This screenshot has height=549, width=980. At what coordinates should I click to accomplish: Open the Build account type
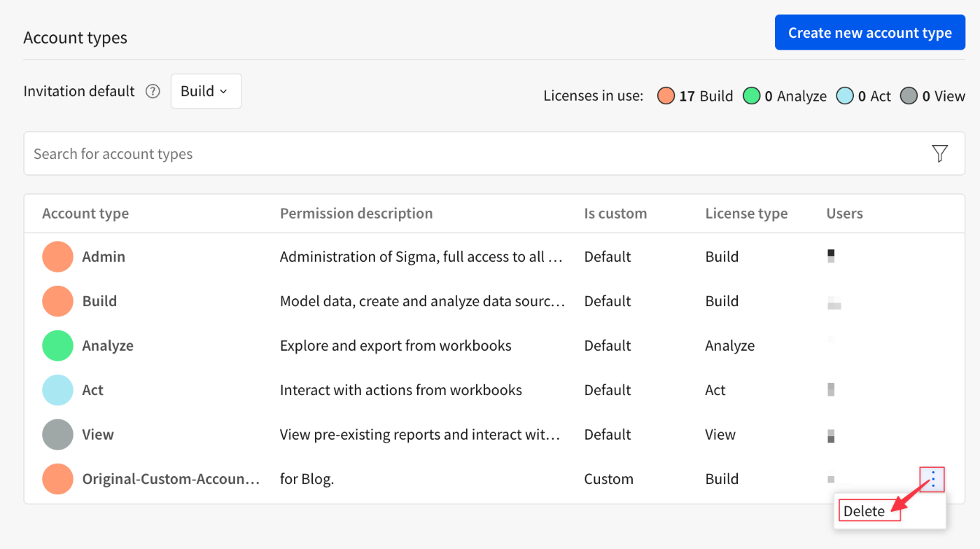tap(99, 301)
